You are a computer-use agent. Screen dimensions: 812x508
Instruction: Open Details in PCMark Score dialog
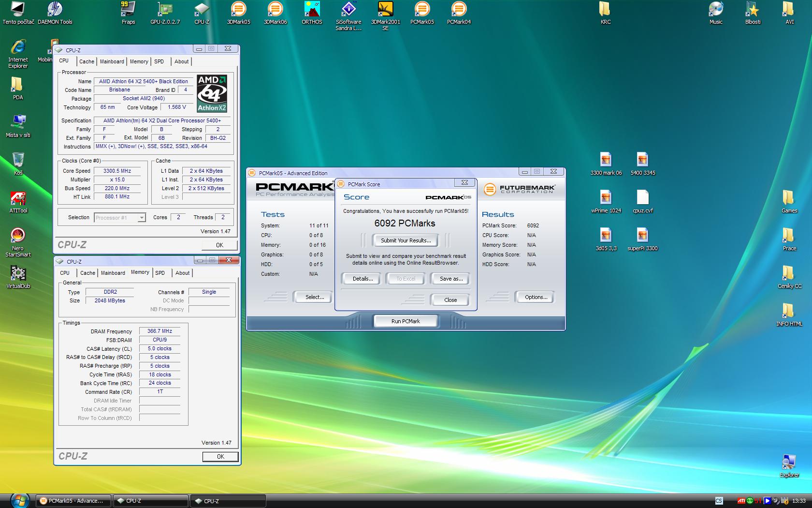click(x=362, y=279)
